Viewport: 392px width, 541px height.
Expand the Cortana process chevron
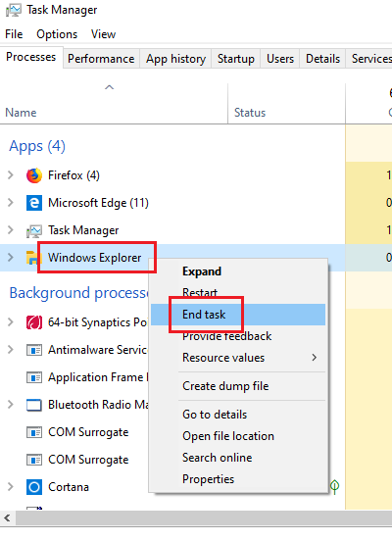click(11, 487)
